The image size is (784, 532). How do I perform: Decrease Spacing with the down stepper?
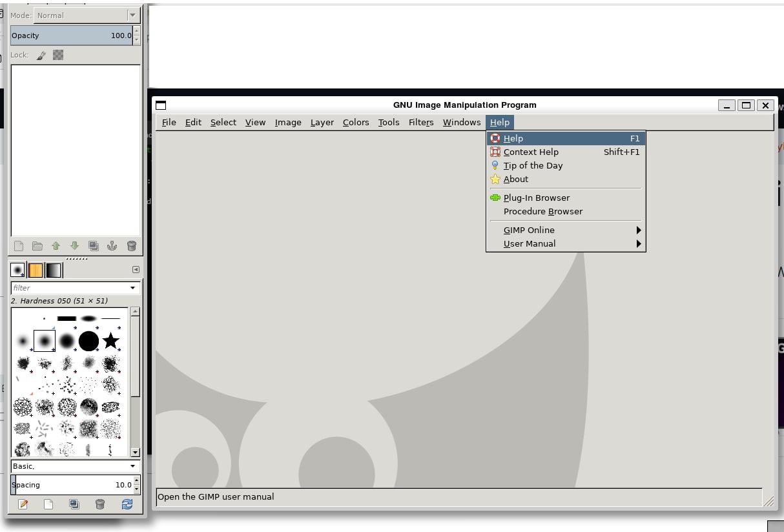(136, 489)
